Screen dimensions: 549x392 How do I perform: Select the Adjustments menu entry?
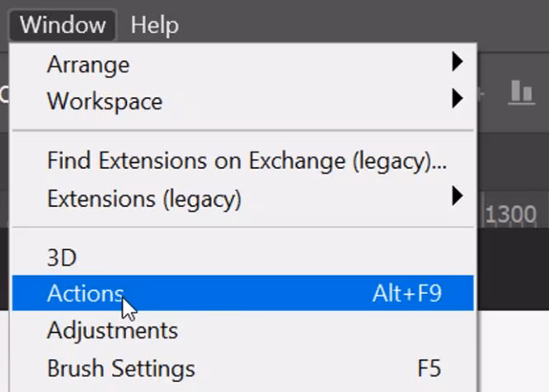112,330
